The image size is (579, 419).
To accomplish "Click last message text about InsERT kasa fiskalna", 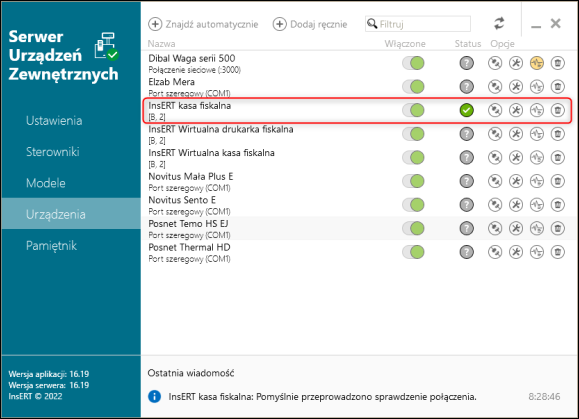I will tap(322, 397).
